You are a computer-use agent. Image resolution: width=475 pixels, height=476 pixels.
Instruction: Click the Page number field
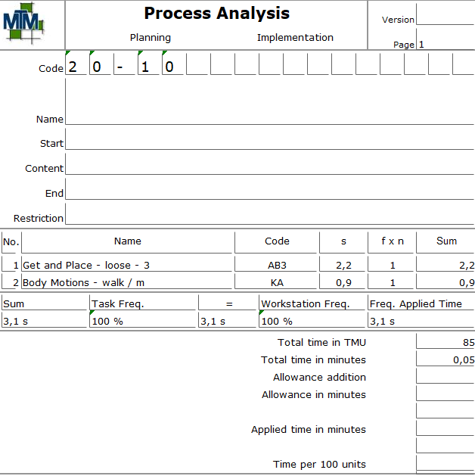445,45
